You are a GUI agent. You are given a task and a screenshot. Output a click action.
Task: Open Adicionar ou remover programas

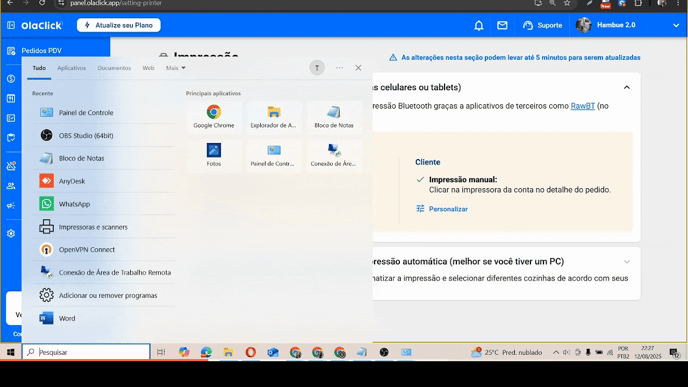[x=104, y=295]
